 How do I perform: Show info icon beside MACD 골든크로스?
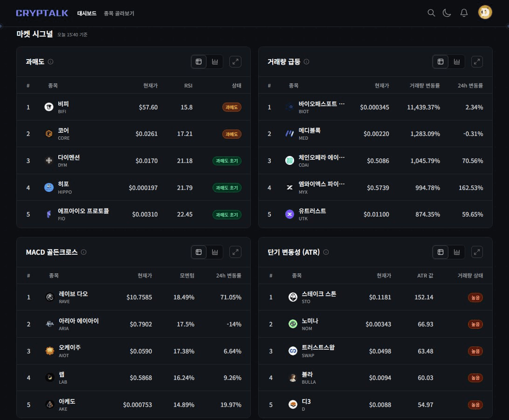84,252
